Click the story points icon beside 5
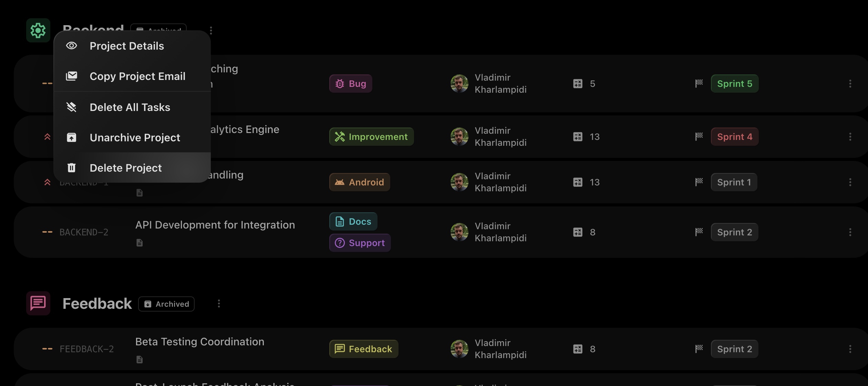This screenshot has width=868, height=386. (x=578, y=84)
